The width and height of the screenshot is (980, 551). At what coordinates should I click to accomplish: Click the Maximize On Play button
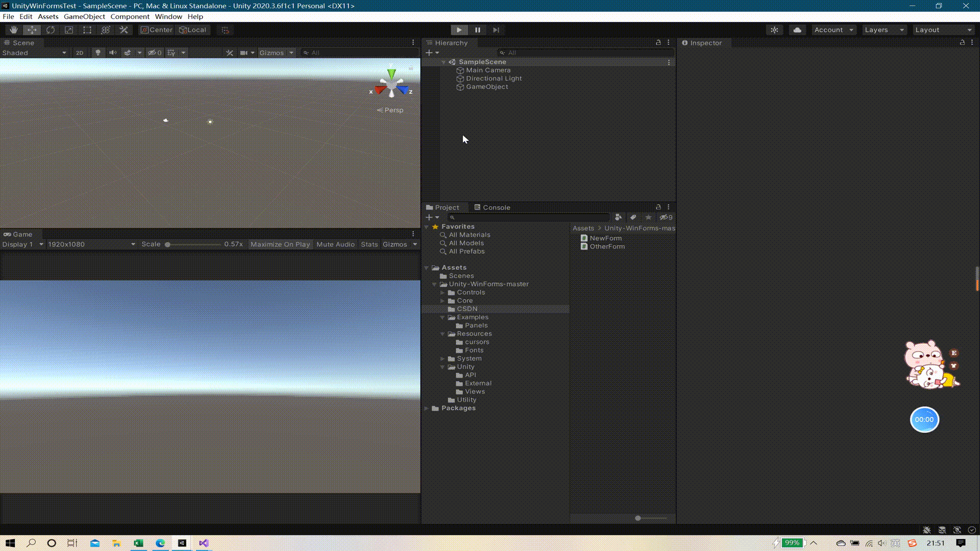point(280,244)
